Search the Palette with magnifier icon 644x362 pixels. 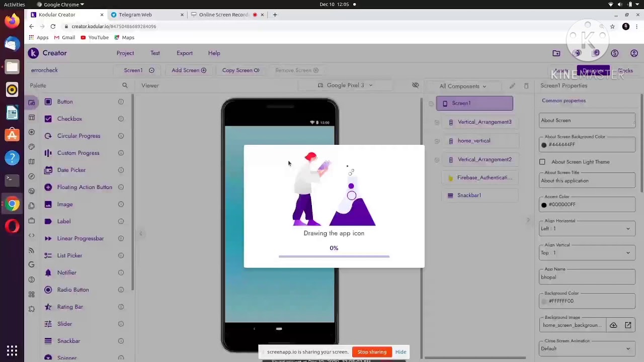click(x=125, y=85)
